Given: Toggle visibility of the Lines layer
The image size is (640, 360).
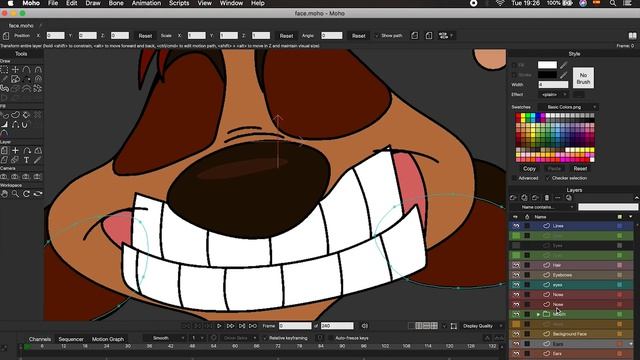Looking at the screenshot, I should point(516,226).
